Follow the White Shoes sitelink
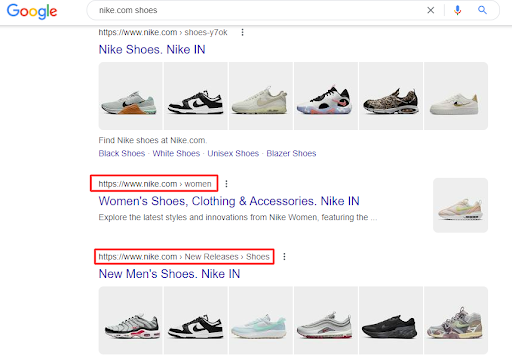The width and height of the screenshot is (512, 361). [176, 153]
